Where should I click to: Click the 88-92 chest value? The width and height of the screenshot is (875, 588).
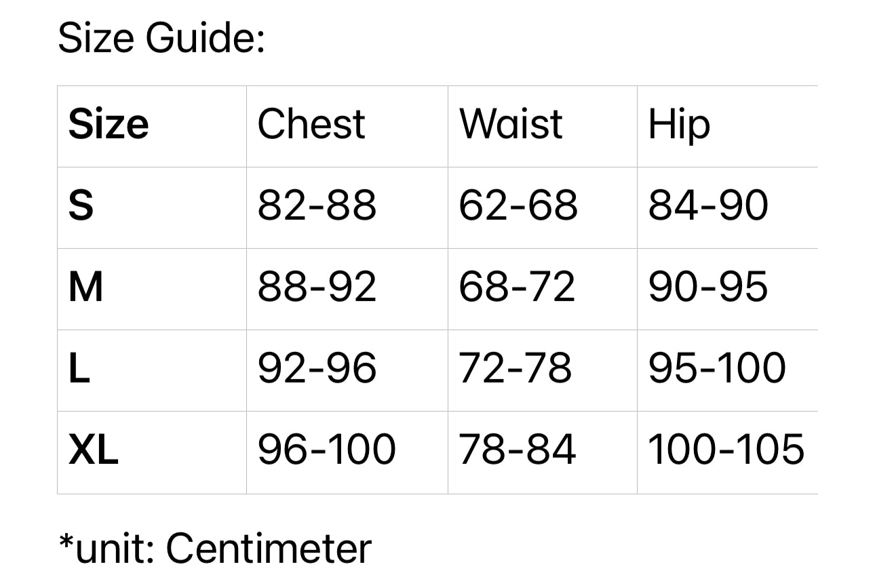coord(316,287)
